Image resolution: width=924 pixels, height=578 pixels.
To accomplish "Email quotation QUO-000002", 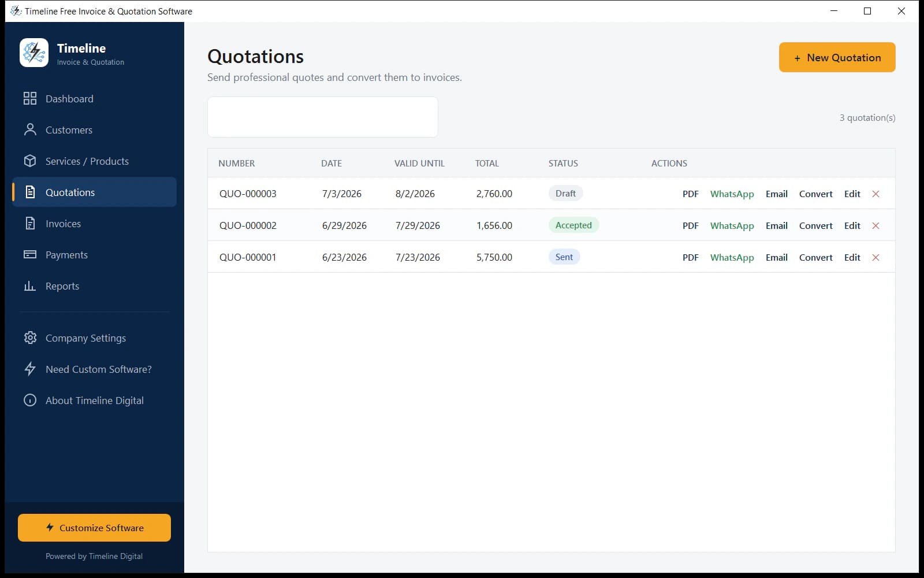I will click(776, 225).
